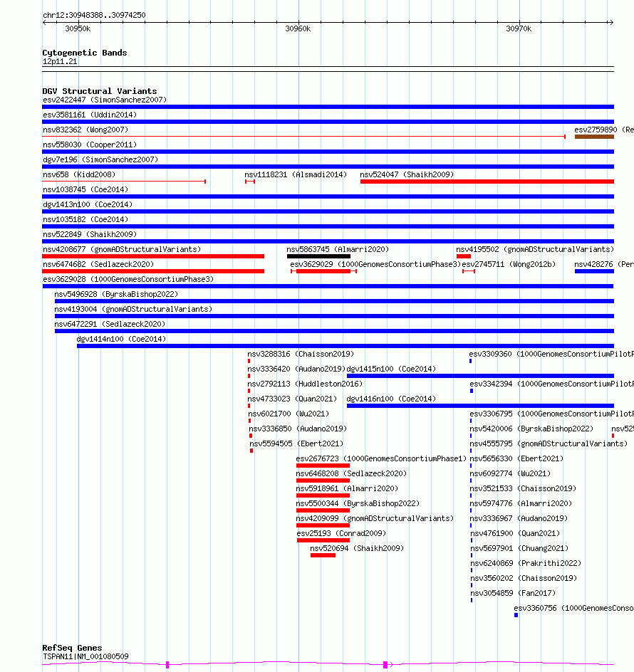634x672 pixels.
Task: Click nsv5974776 (Almarri2020) label
Action: [x=521, y=504]
